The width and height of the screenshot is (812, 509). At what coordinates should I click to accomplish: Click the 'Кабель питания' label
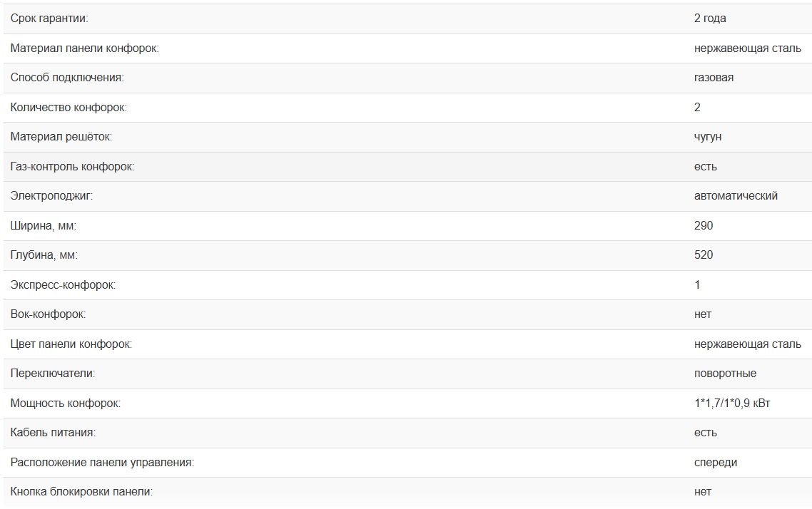(x=53, y=433)
